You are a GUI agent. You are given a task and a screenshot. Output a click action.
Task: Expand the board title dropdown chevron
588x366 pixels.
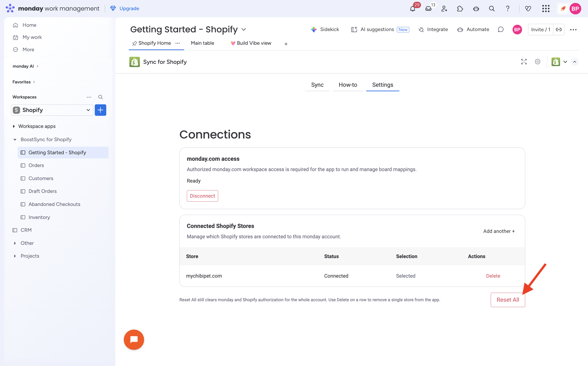pos(244,29)
